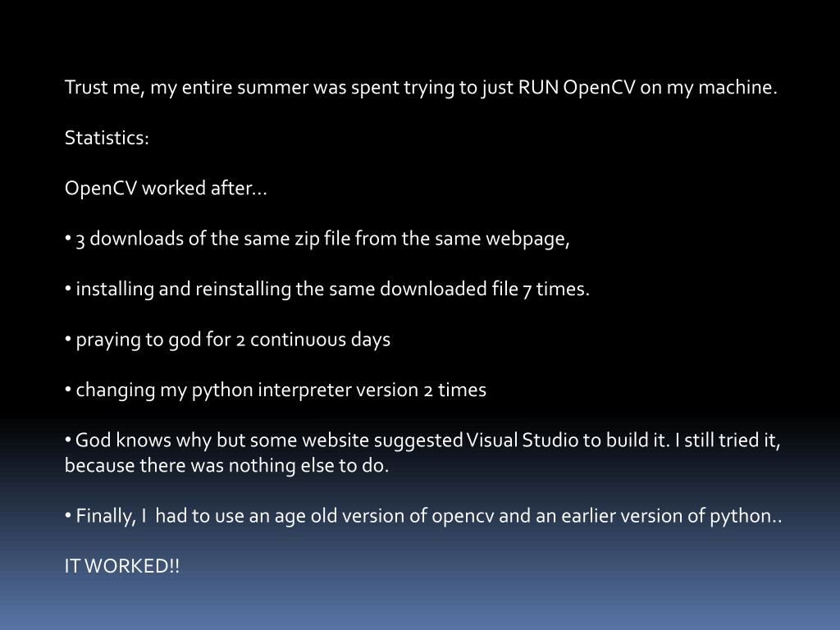840x630 pixels.
Task: Click the bullet before 'God knows why'
Action: click(x=68, y=440)
